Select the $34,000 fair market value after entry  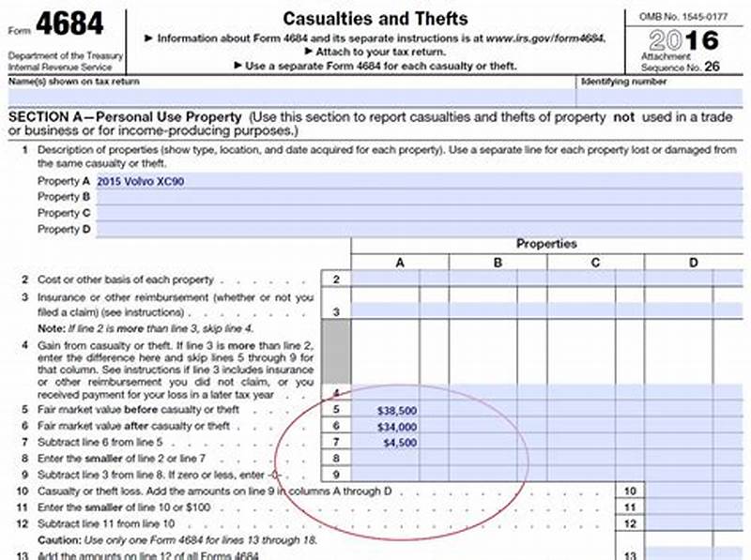click(395, 425)
